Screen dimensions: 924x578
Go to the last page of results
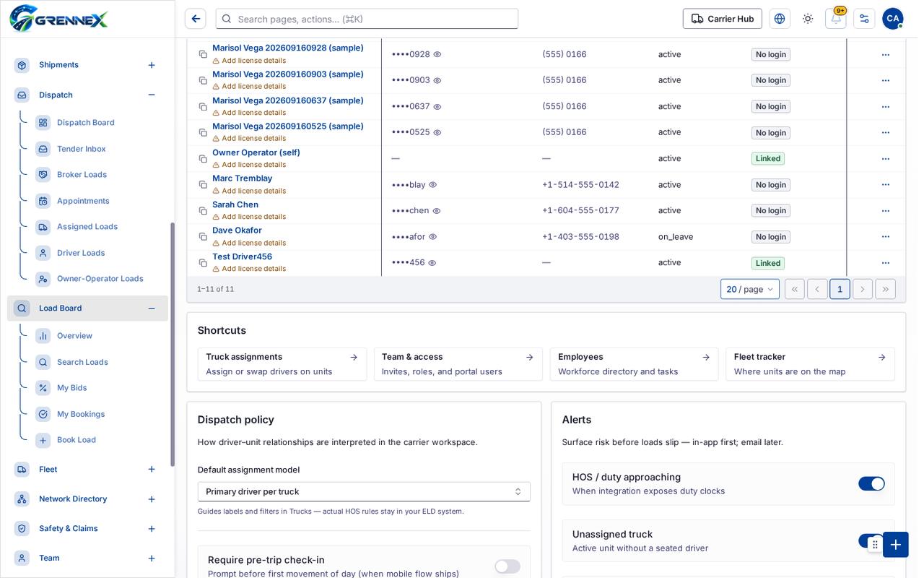click(886, 289)
